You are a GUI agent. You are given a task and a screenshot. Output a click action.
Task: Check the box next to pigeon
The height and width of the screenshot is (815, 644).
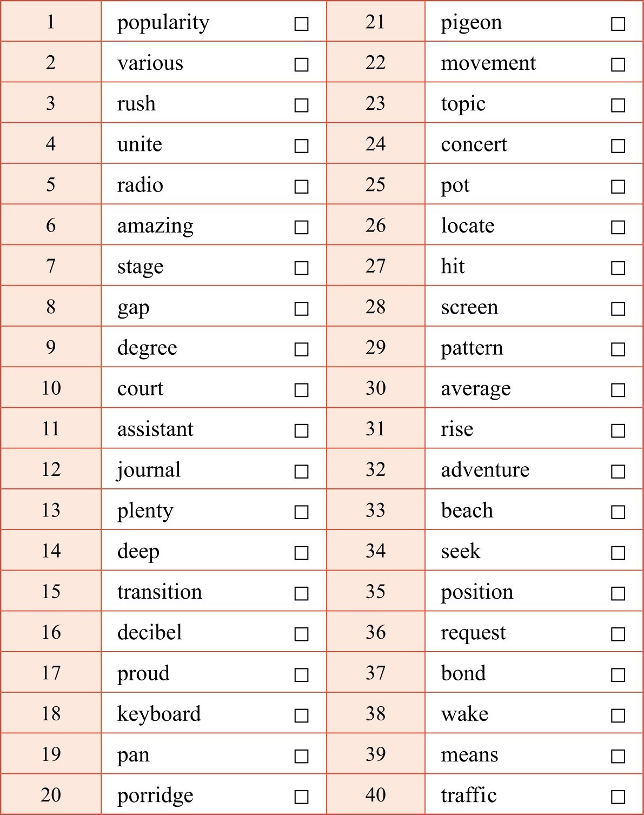pyautogui.click(x=618, y=24)
